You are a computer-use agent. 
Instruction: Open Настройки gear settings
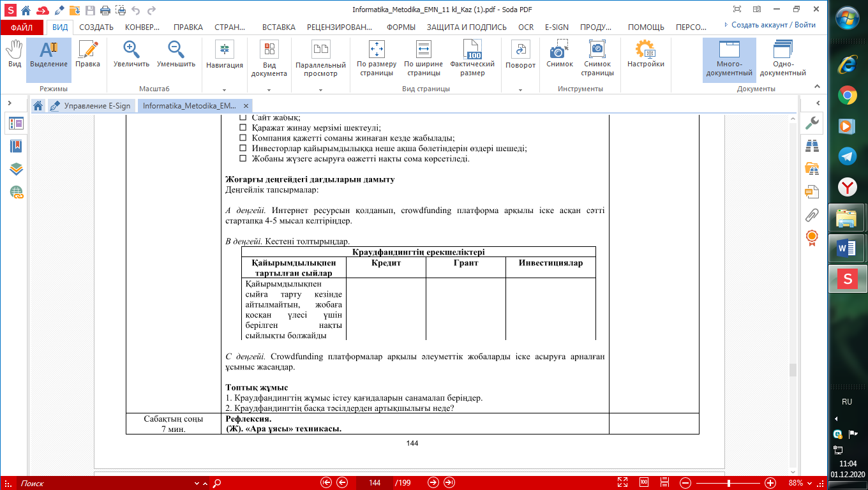[x=646, y=54]
